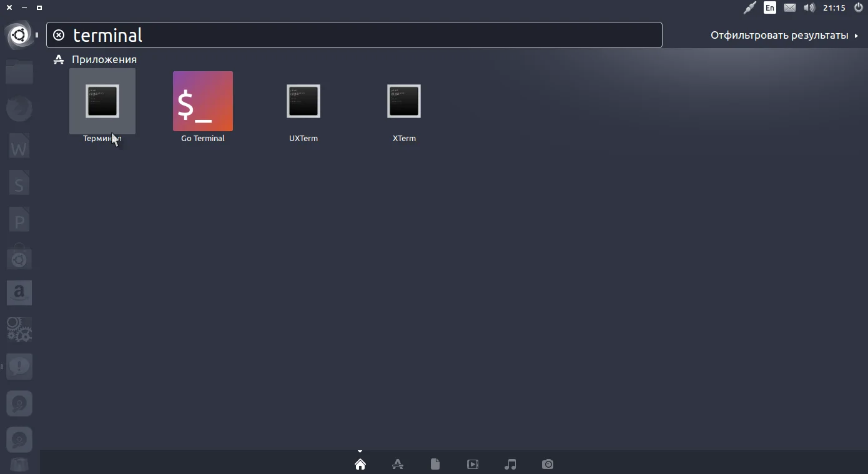Open the mail envelope indicator
Viewport: 868px width, 474px height.
click(790, 7)
